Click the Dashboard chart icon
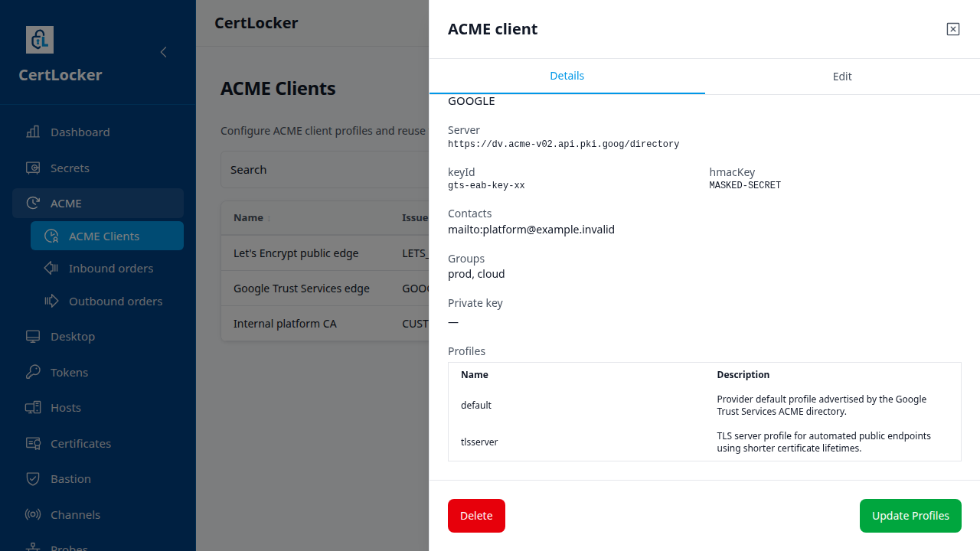The image size is (980, 551). (x=33, y=132)
